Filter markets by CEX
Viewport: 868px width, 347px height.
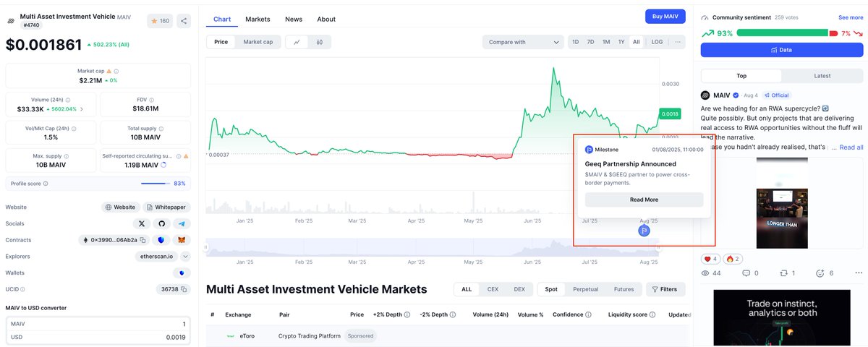point(493,289)
